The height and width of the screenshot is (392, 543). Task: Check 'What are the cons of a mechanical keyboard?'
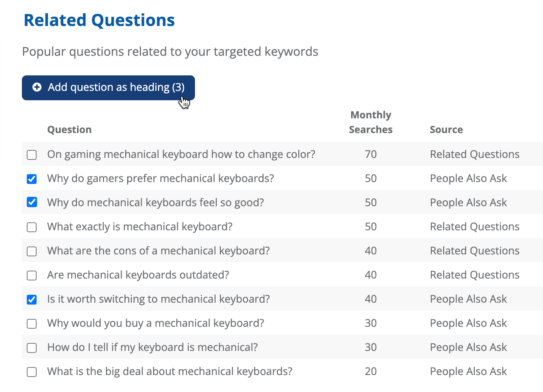32,251
